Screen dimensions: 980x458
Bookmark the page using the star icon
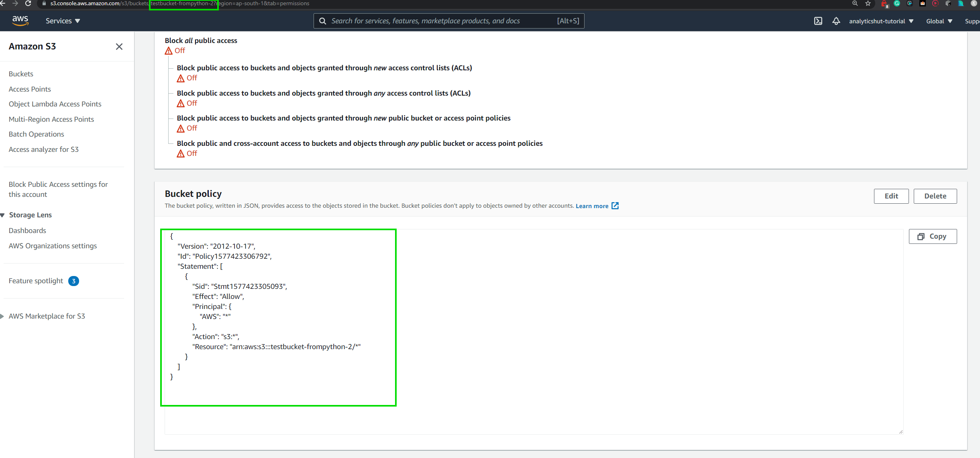[868, 4]
